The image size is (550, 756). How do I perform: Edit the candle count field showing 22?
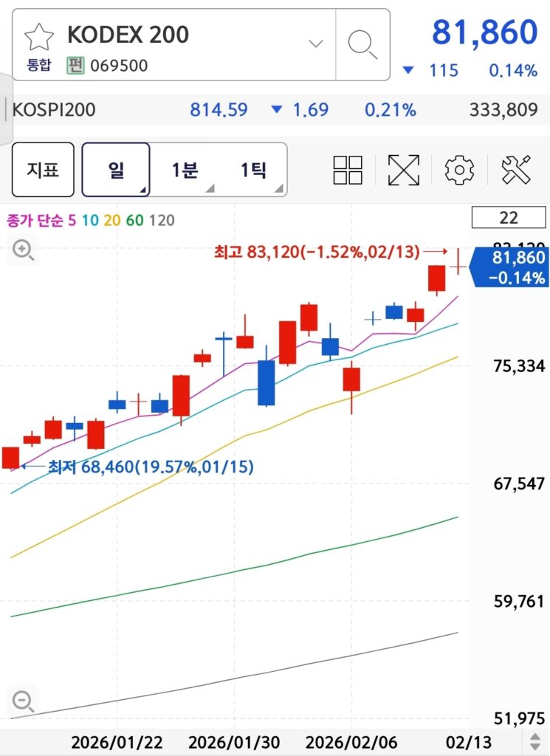pyautogui.click(x=508, y=218)
